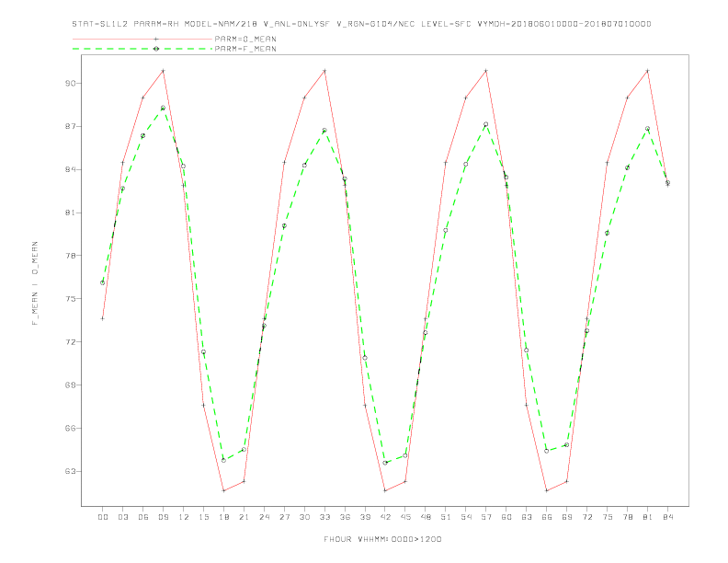Click the F_MEAN | O_MEAN vertical axis label
Viewport: 728px width, 563px height.
click(35, 283)
